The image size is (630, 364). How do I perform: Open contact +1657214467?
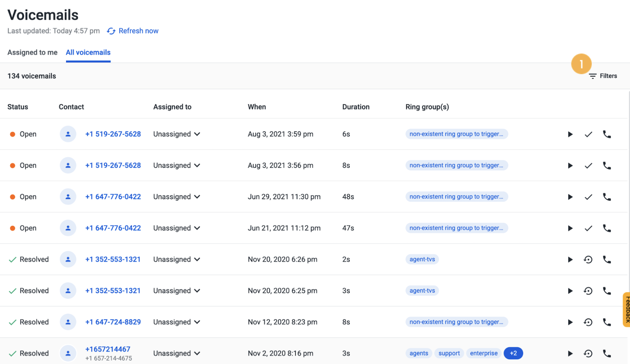click(108, 349)
